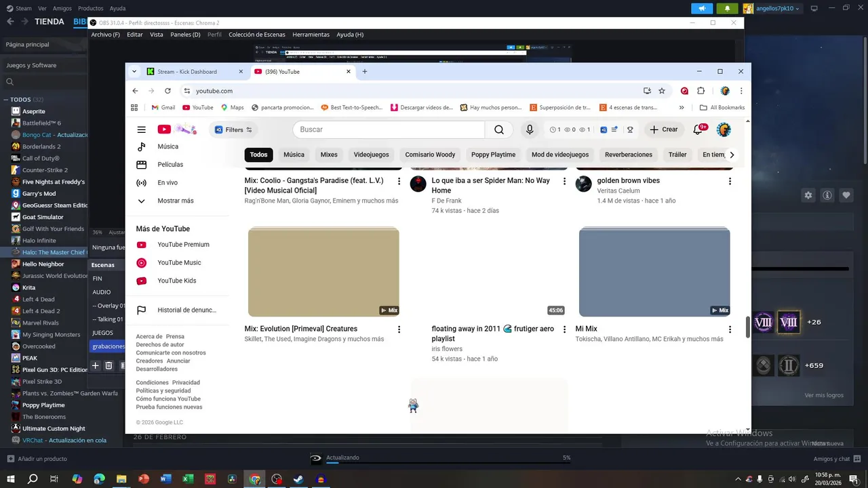
Task: Delete OBS scene with trash icon
Action: [x=108, y=365]
